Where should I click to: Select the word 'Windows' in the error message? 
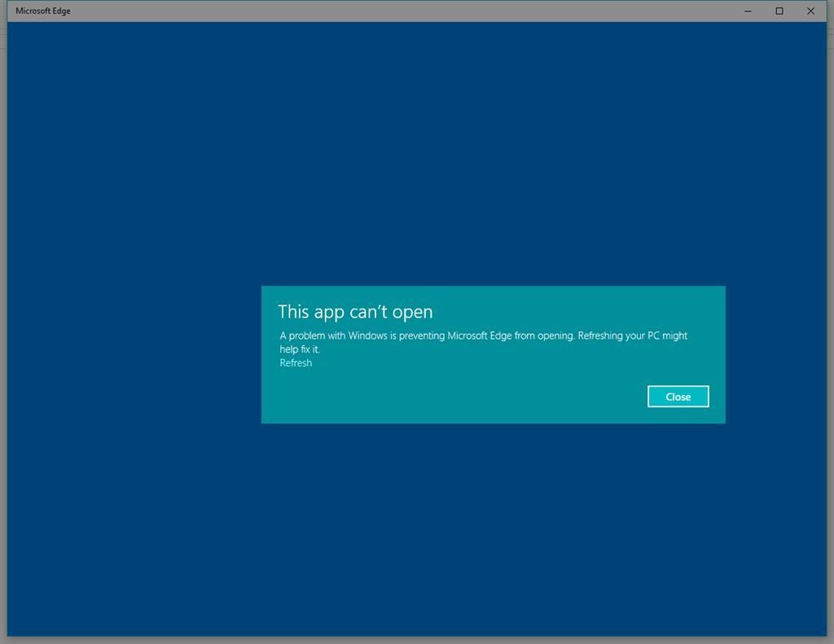click(367, 335)
